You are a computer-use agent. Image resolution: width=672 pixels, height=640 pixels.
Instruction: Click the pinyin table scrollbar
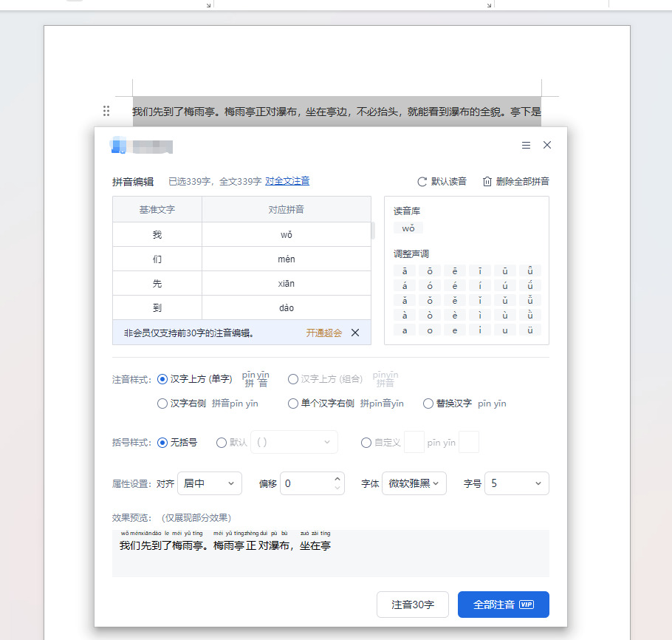[373, 231]
